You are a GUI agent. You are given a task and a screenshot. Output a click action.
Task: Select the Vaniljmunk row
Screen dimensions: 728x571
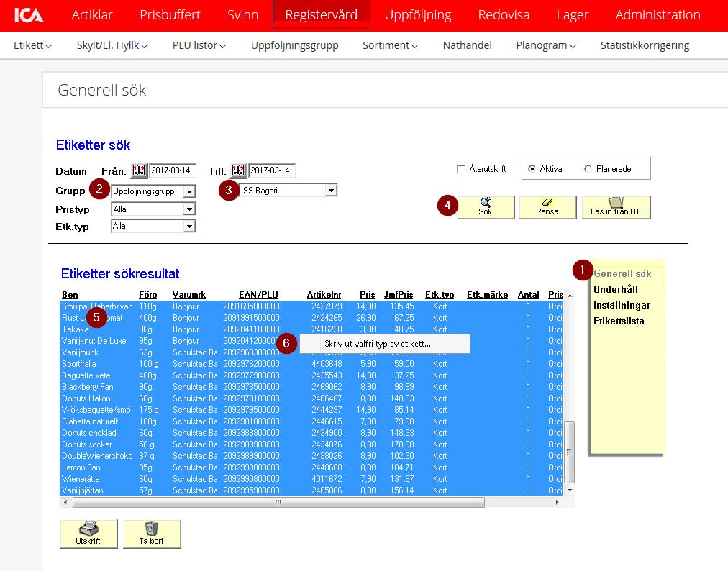pos(311,352)
